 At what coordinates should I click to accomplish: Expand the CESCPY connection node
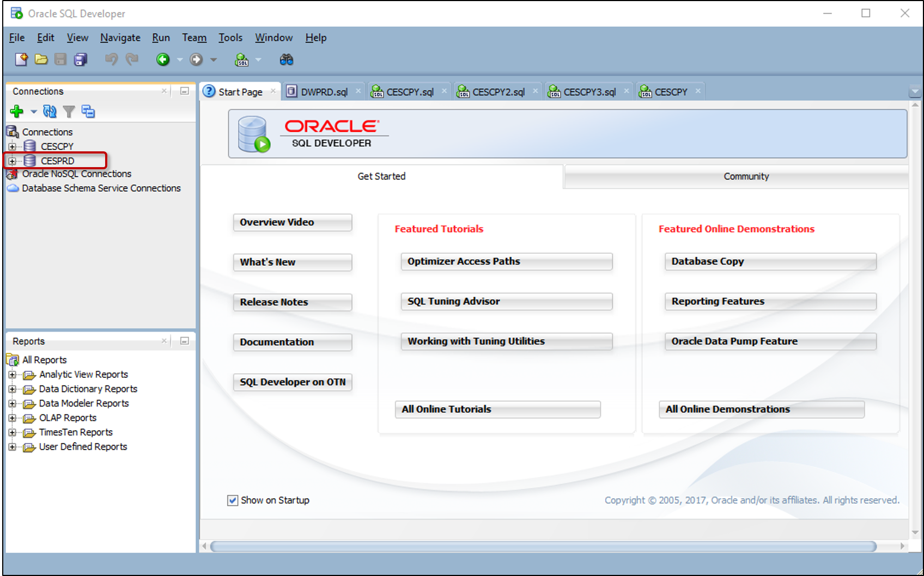12,146
